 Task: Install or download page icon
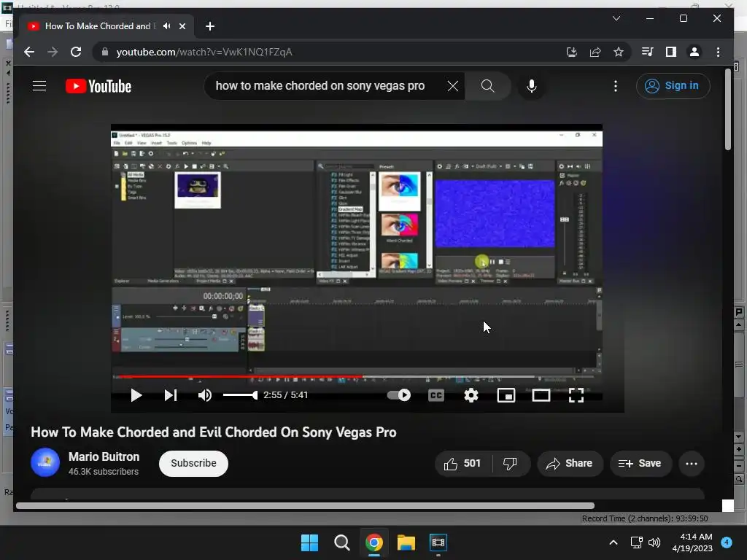(x=572, y=52)
